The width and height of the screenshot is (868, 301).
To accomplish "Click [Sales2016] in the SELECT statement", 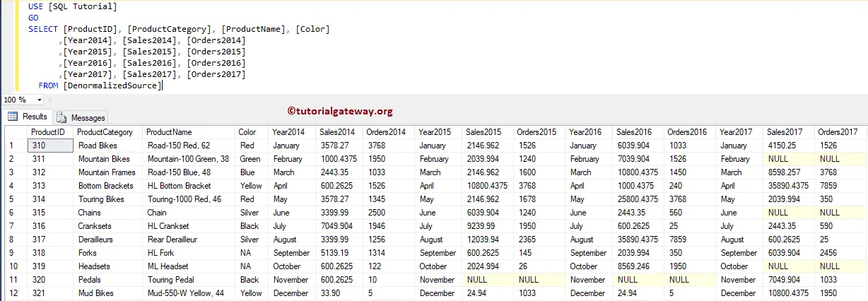I will pos(151,63).
